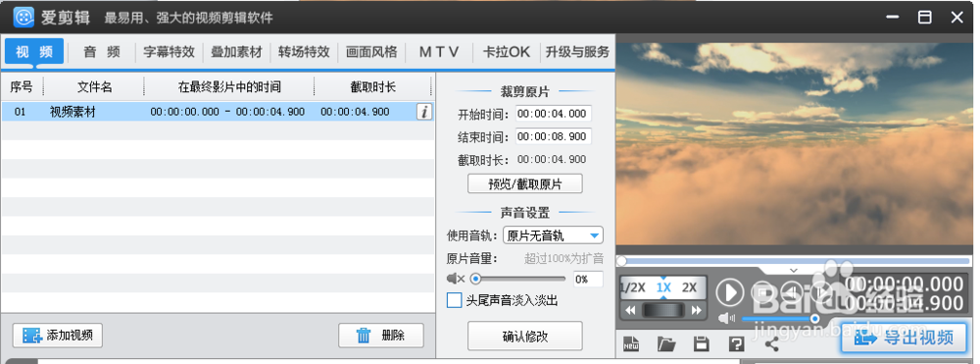Screen dimensions: 980x364
Task: Click the total time 00:00:04.900 readout
Action: pyautogui.click(x=904, y=303)
